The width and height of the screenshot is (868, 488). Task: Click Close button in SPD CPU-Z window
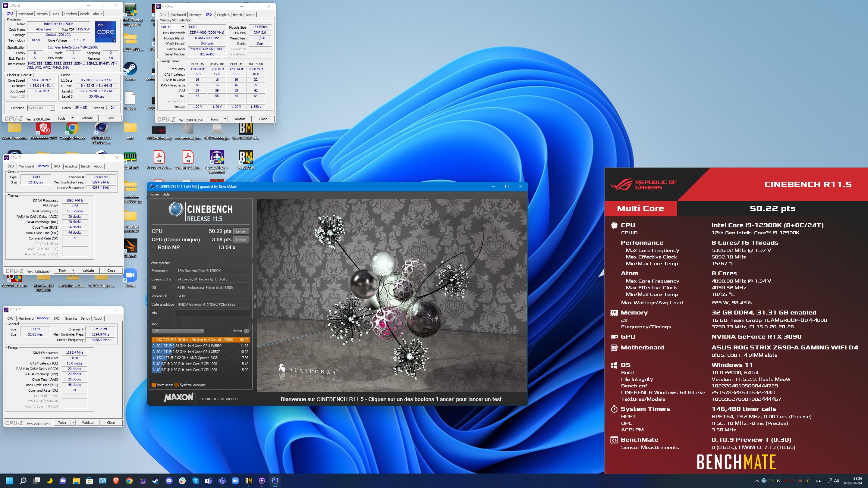click(263, 119)
